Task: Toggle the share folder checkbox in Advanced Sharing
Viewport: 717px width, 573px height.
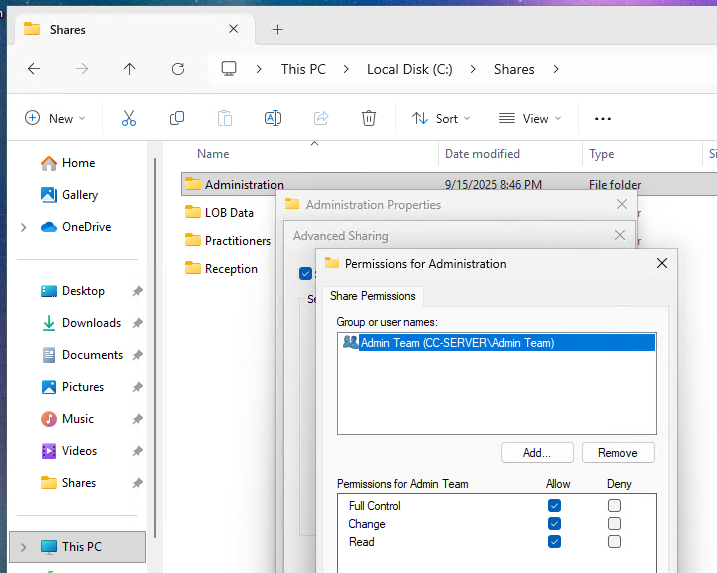Action: pos(305,273)
